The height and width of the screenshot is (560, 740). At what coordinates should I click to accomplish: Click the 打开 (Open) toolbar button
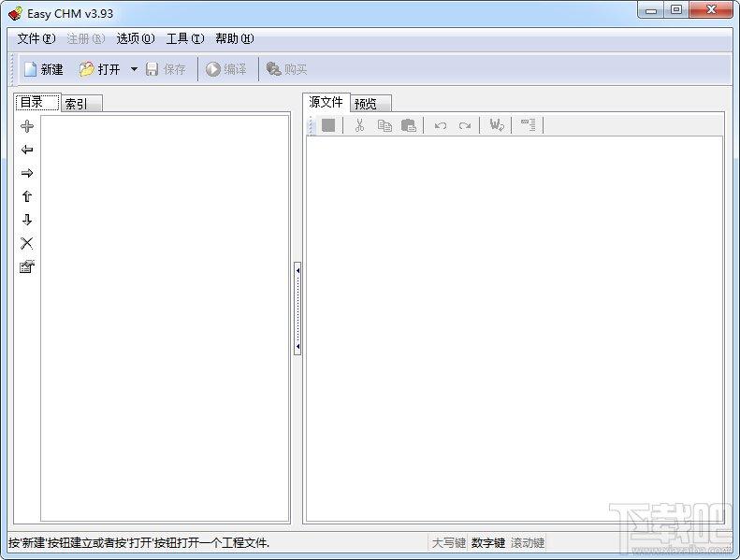99,69
